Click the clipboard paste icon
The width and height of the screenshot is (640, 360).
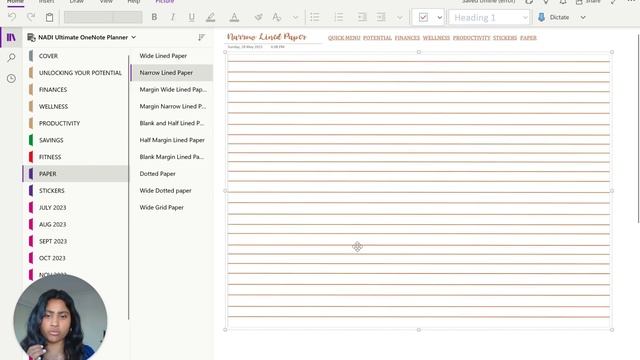click(49, 17)
